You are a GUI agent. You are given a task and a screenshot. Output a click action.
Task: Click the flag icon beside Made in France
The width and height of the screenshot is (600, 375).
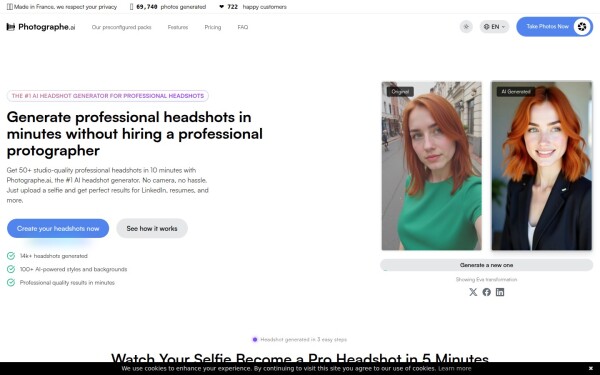(10, 7)
